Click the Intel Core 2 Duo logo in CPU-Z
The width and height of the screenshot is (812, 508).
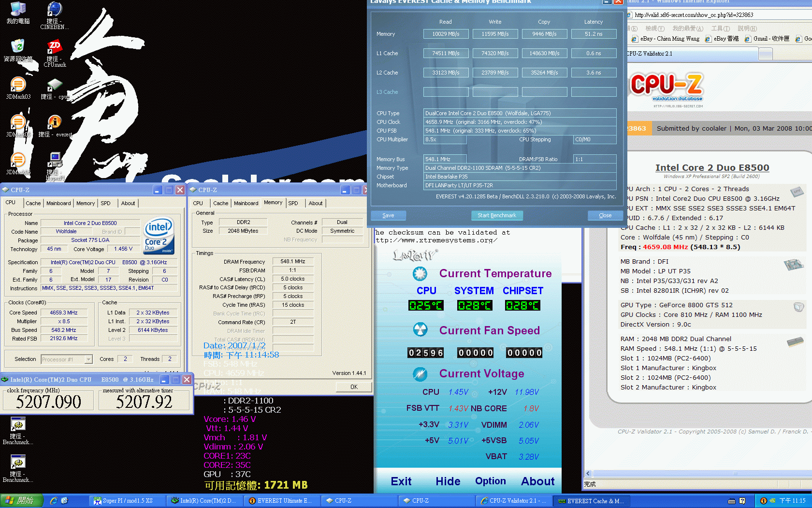[x=159, y=236]
